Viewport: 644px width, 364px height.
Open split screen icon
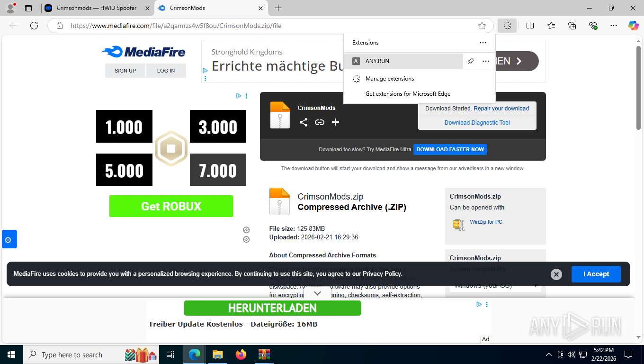tap(530, 26)
